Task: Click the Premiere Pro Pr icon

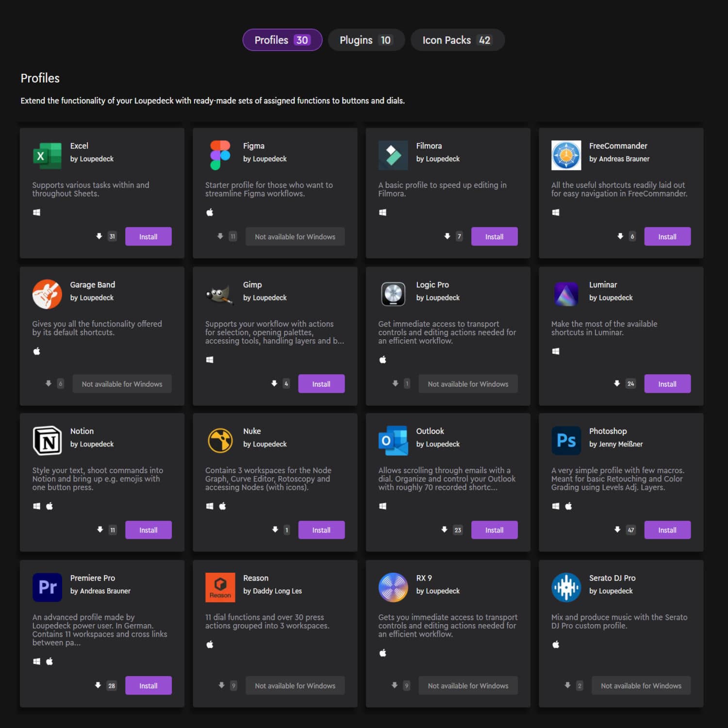Action: pyautogui.click(x=47, y=587)
